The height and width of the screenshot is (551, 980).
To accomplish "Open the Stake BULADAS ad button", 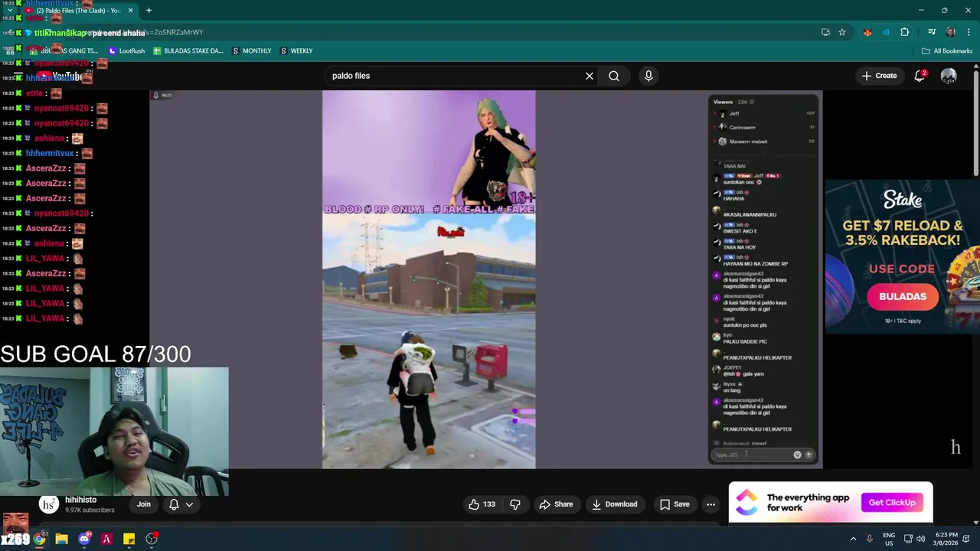I will point(902,297).
